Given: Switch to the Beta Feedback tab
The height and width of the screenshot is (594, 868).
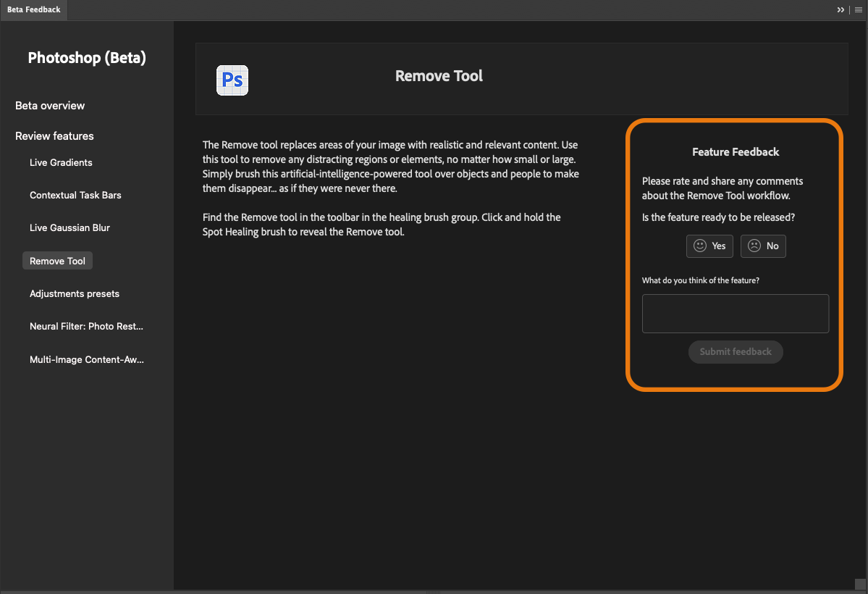Looking at the screenshot, I should coord(33,9).
